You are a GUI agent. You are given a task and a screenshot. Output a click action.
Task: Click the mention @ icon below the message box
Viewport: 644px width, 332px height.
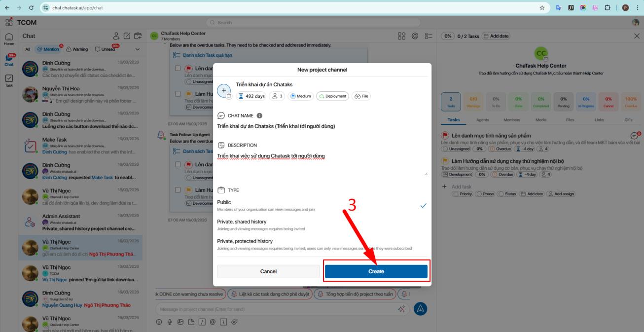213,322
